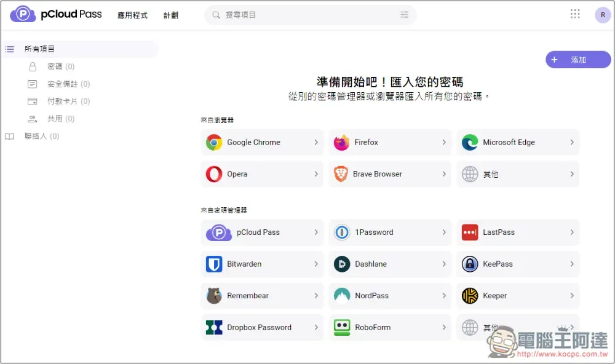The width and height of the screenshot is (615, 364).
Task: Pick the LastPass red icon
Action: 470,232
